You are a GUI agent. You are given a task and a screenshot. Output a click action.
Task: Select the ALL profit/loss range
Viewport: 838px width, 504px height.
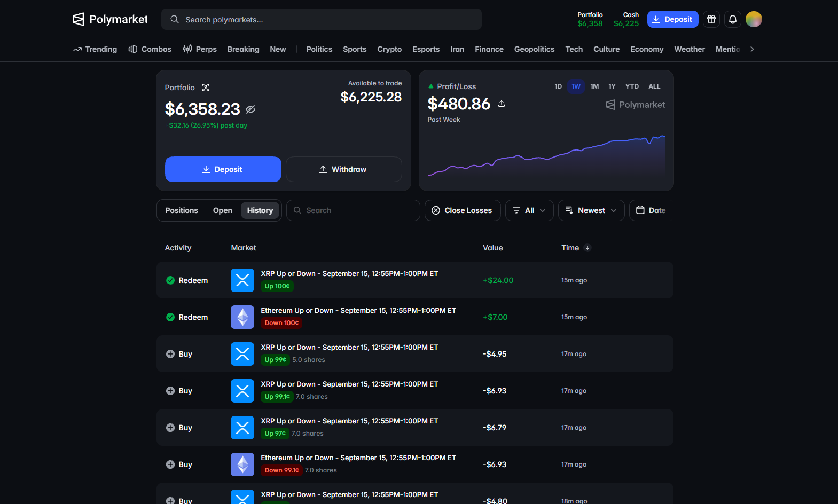[654, 86]
